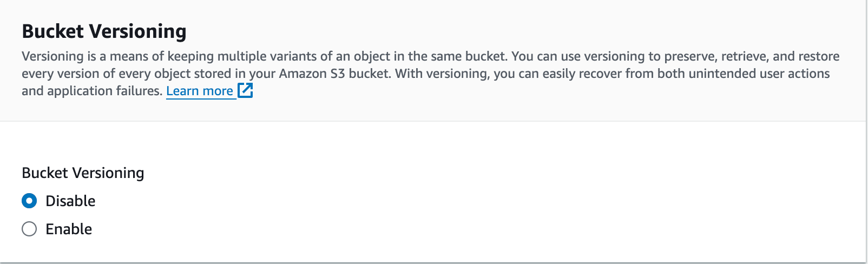
Task: Click the Disable option label text
Action: pyautogui.click(x=70, y=201)
